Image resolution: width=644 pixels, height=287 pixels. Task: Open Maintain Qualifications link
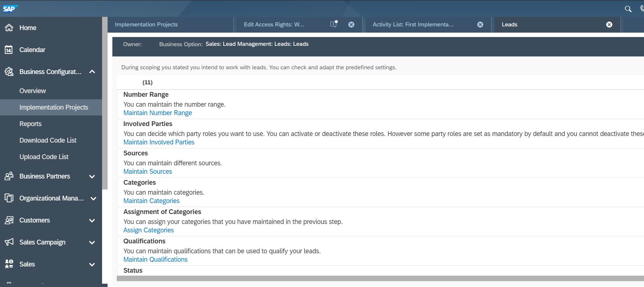pyautogui.click(x=155, y=260)
